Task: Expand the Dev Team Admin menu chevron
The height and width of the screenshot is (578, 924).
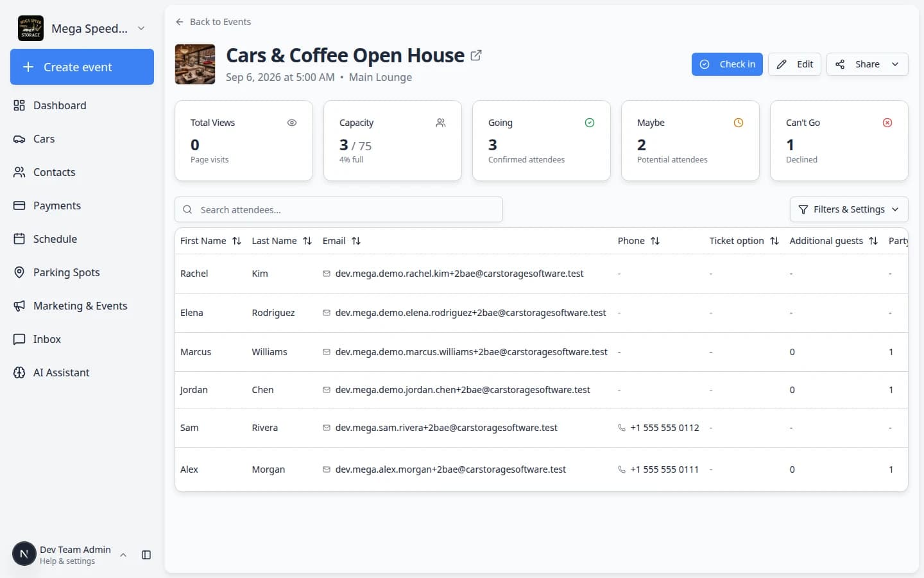Action: point(123,555)
